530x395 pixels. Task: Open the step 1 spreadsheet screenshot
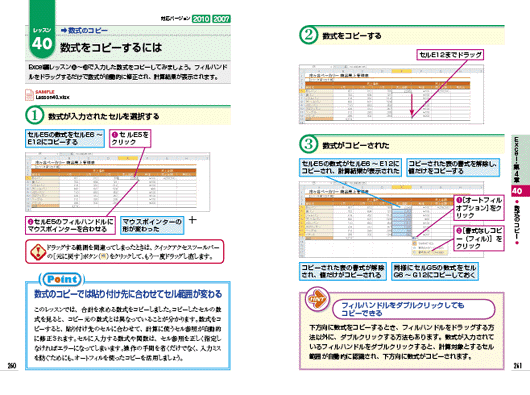[x=118, y=182]
